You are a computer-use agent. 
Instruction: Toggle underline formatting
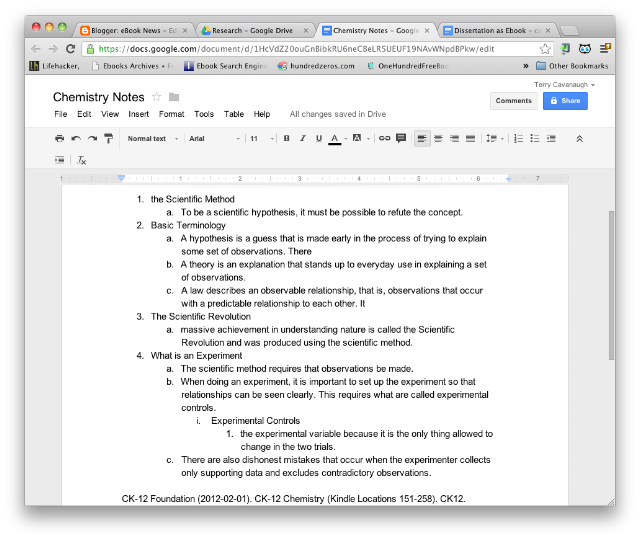tap(319, 138)
